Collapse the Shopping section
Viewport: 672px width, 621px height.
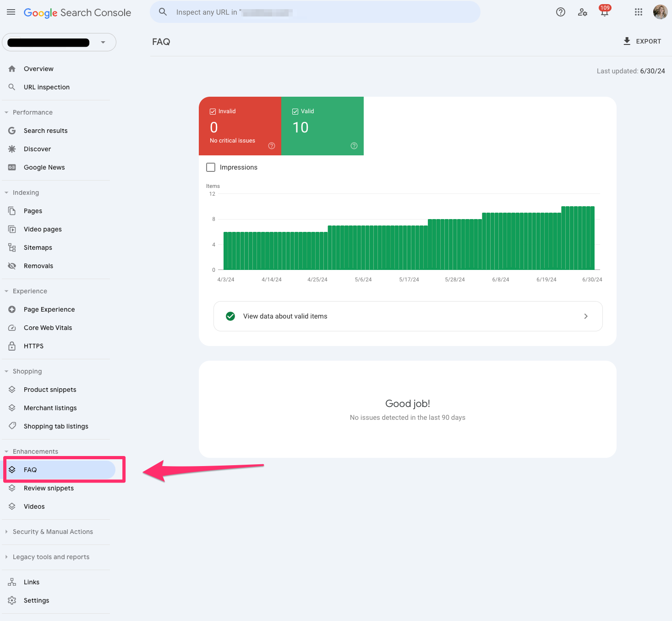click(6, 371)
